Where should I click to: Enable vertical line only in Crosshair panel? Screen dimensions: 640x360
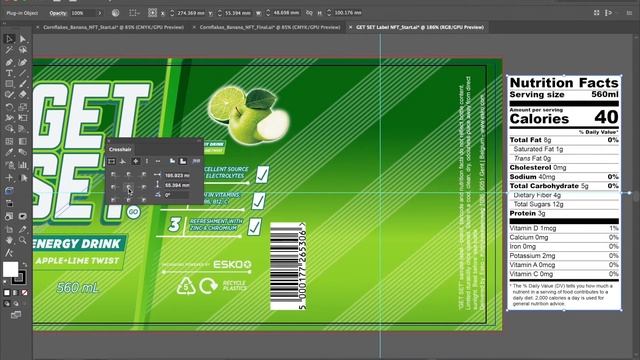[147, 161]
